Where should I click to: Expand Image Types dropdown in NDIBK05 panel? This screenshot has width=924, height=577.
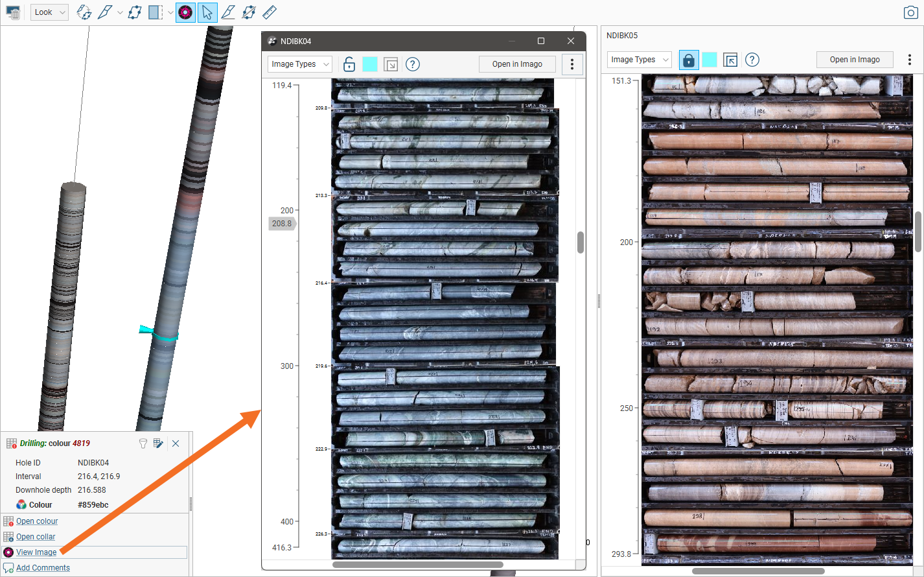coord(640,60)
